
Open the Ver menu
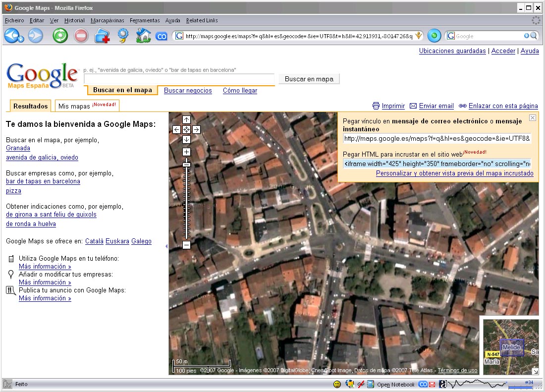point(54,20)
